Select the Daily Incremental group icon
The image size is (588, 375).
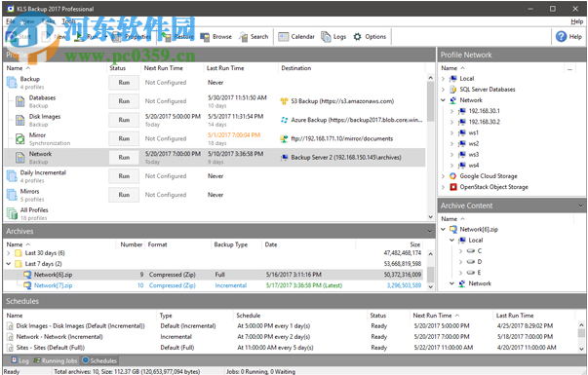(x=12, y=176)
